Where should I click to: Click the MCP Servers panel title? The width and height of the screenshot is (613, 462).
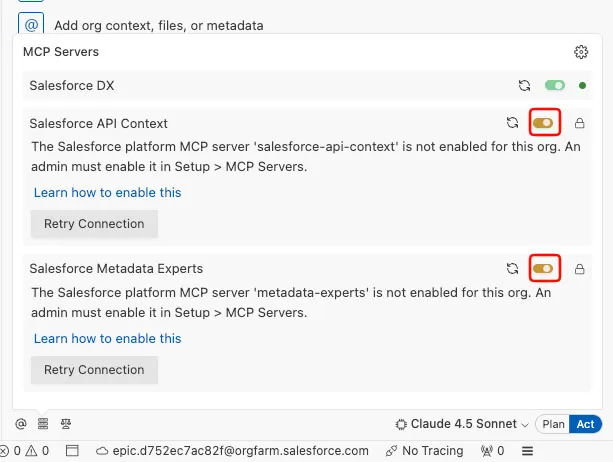[61, 52]
